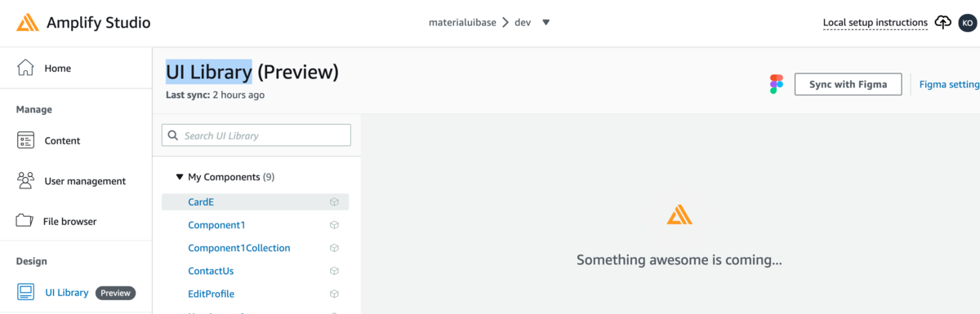Click the cube icon next to Component1
The image size is (980, 314).
[x=334, y=225]
